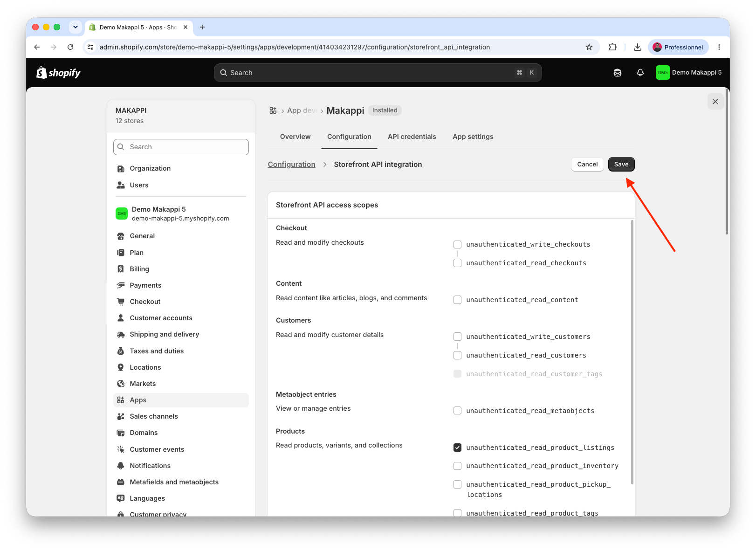Click the Configuration breadcrumb link

pyautogui.click(x=291, y=165)
